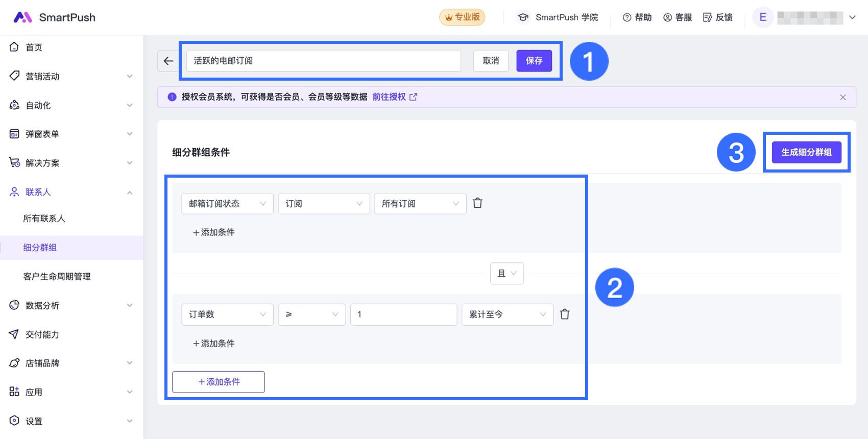The width and height of the screenshot is (868, 439).
Task: Click the 弹窗表单 form icon
Action: (x=14, y=134)
